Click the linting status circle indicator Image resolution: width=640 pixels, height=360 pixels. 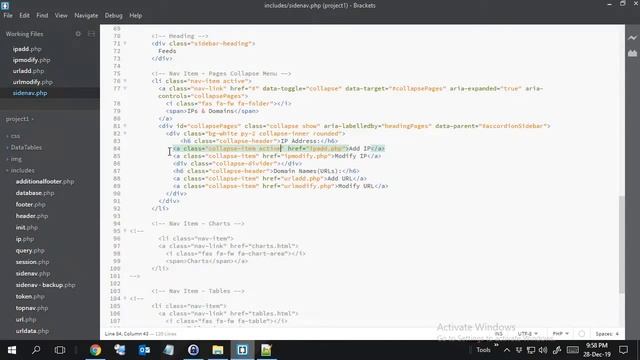582,334
